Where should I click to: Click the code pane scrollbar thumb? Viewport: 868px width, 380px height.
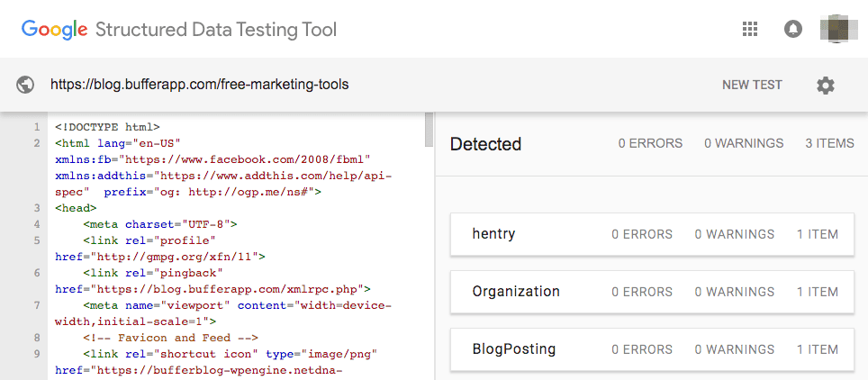coord(429,129)
